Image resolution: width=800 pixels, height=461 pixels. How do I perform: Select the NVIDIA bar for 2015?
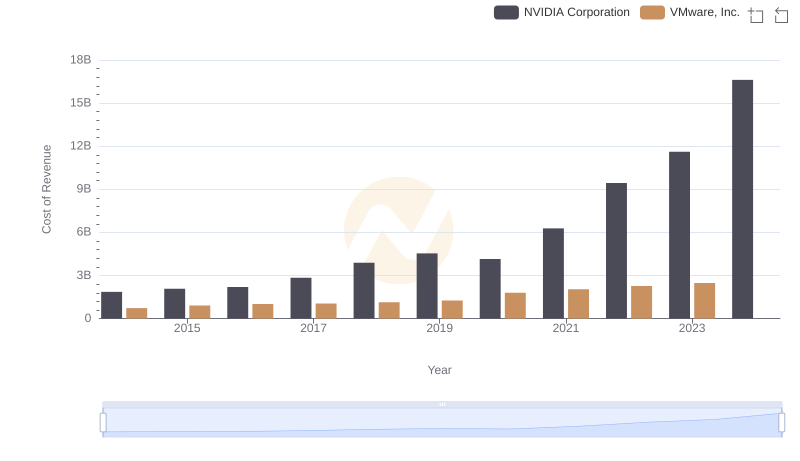[x=174, y=304]
